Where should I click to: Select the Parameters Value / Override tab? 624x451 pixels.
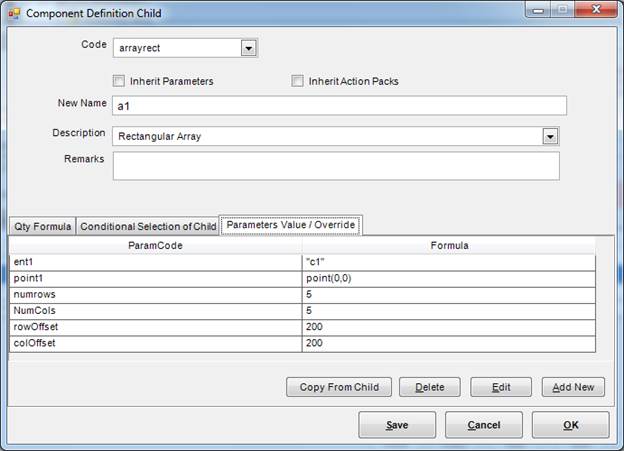(x=291, y=225)
